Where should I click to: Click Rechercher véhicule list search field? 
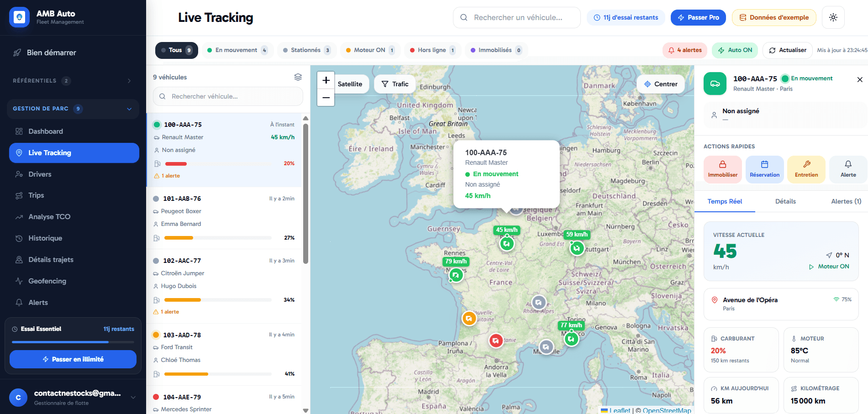(228, 96)
